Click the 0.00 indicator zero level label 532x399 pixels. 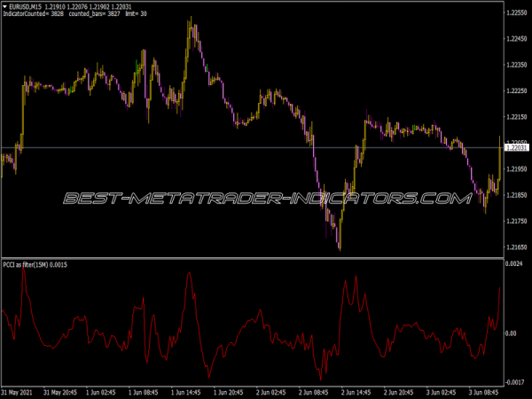512,333
